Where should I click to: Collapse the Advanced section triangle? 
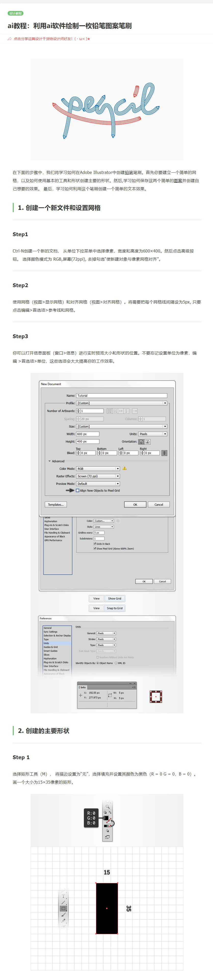coord(49,461)
